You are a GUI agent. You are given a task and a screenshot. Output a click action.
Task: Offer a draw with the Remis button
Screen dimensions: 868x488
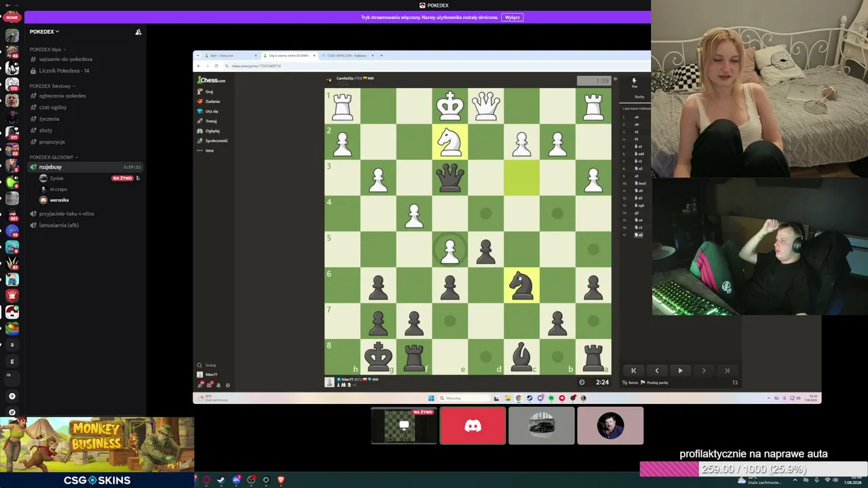pyautogui.click(x=631, y=383)
